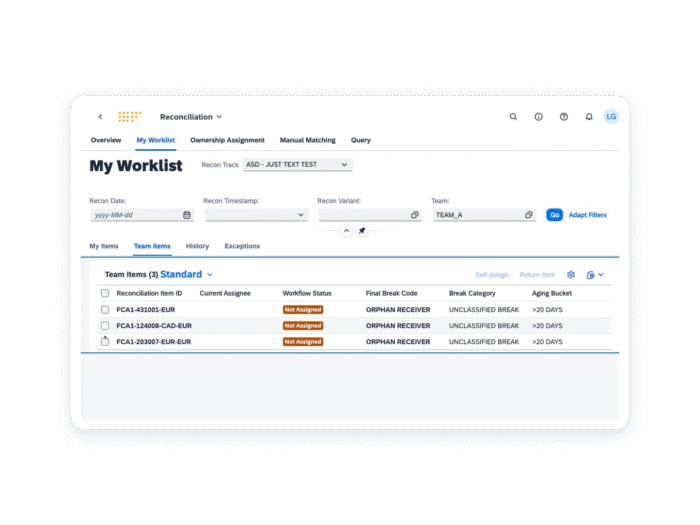
Task: Click Not Assigned status of FCA1-203007-EUR-EUR
Action: [x=303, y=342]
